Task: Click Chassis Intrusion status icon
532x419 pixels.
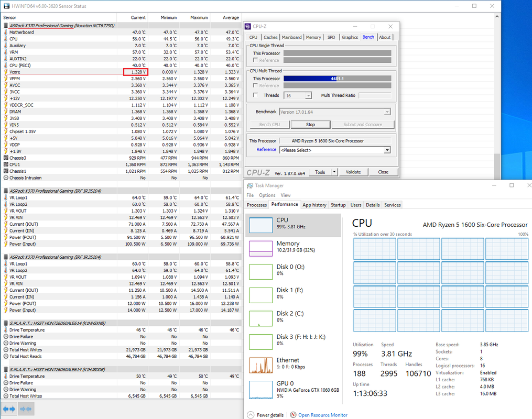Action: (x=6, y=178)
